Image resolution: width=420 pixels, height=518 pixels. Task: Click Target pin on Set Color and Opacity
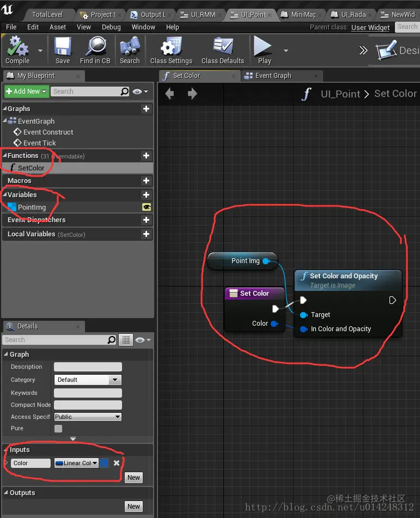(x=303, y=315)
